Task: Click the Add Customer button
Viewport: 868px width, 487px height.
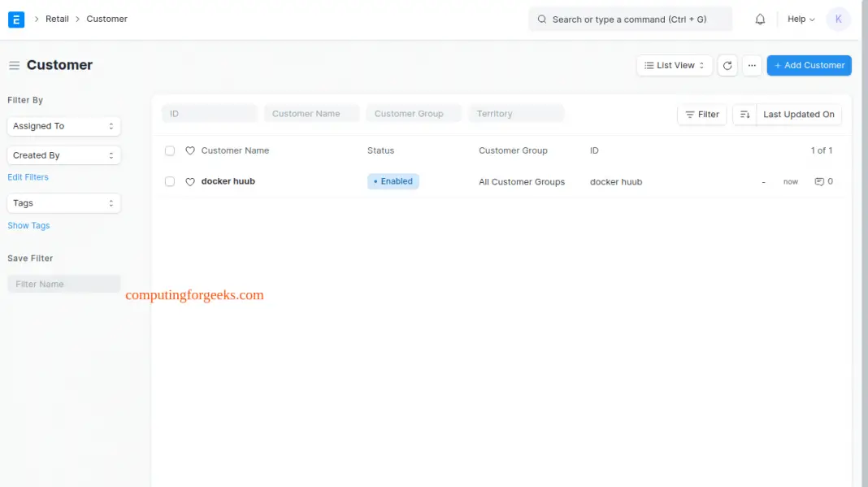Action: tap(809, 66)
